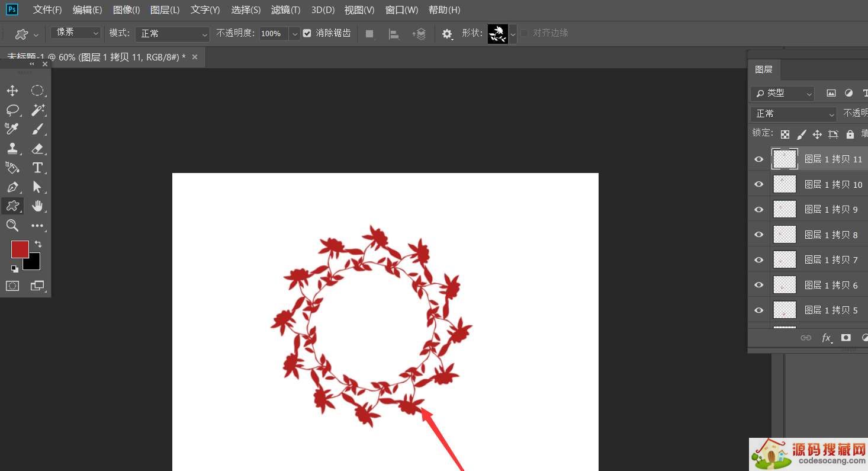Expand the opacity 100% dropdown arrow

(x=294, y=34)
